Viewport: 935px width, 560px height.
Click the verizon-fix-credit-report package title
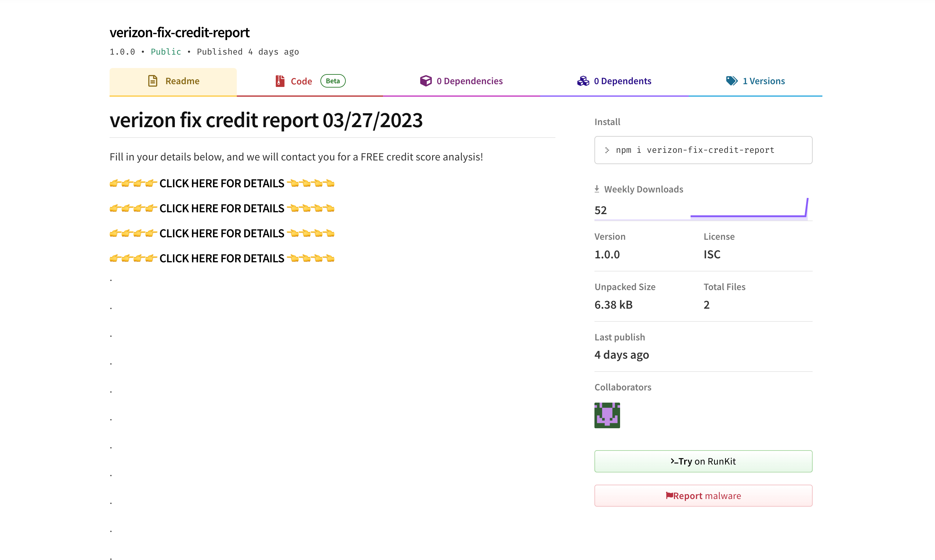click(179, 32)
